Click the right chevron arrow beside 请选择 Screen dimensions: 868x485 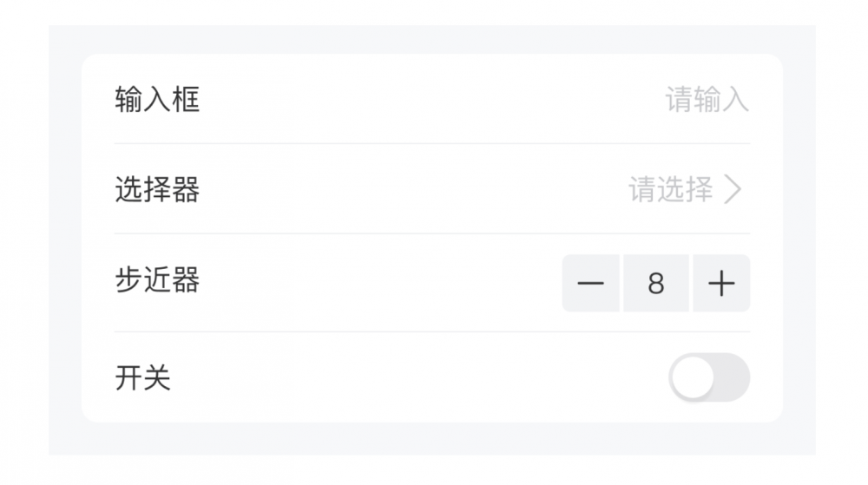click(x=733, y=189)
